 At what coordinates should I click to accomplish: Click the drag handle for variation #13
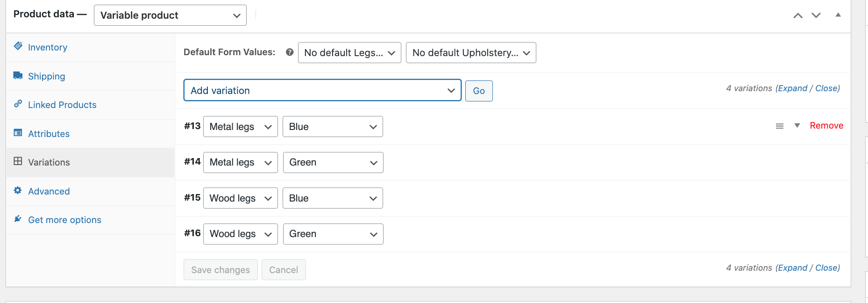tap(780, 126)
